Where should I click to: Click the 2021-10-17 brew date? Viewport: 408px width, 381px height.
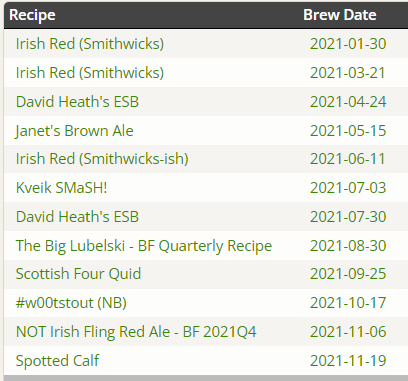348,303
